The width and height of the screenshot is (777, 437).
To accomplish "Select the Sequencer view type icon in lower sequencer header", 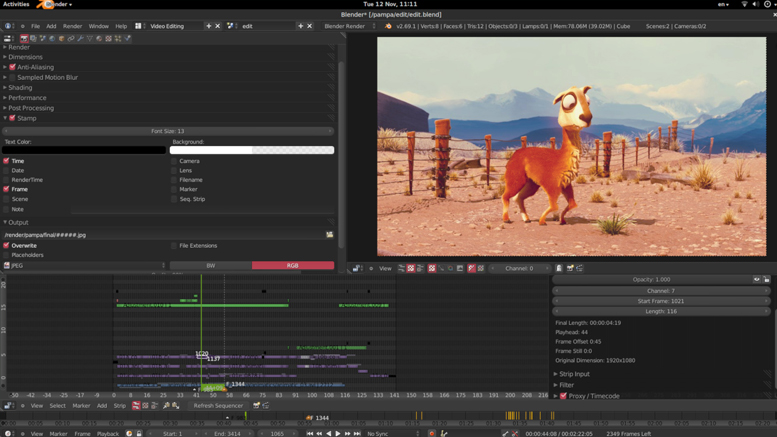I will coord(136,405).
